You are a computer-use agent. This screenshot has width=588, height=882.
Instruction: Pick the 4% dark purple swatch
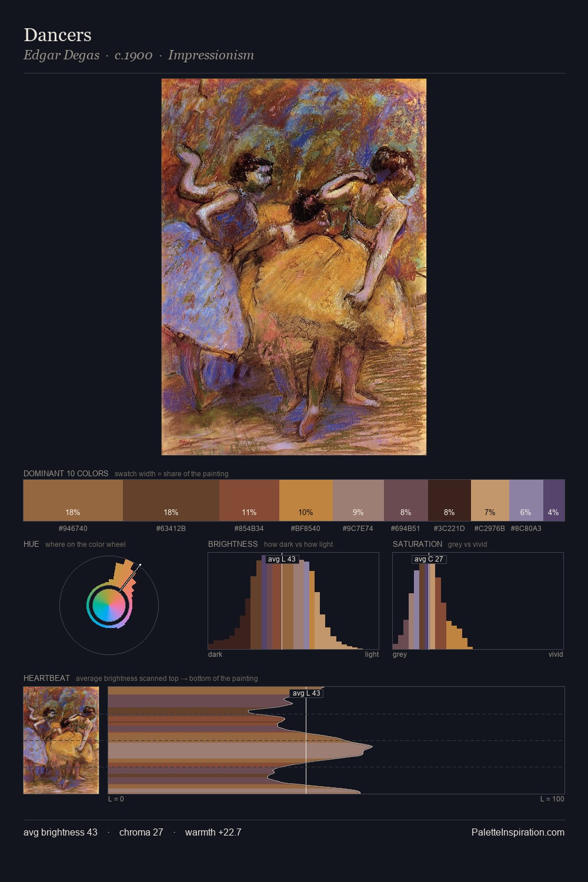(554, 500)
